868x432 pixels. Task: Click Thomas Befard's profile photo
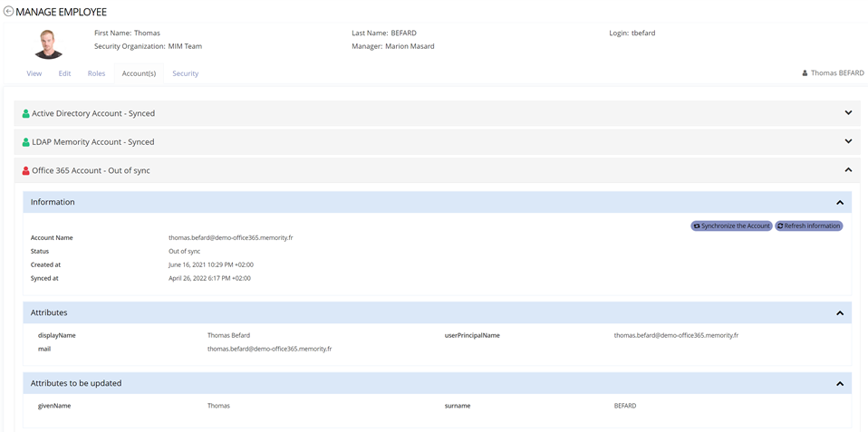(49, 43)
